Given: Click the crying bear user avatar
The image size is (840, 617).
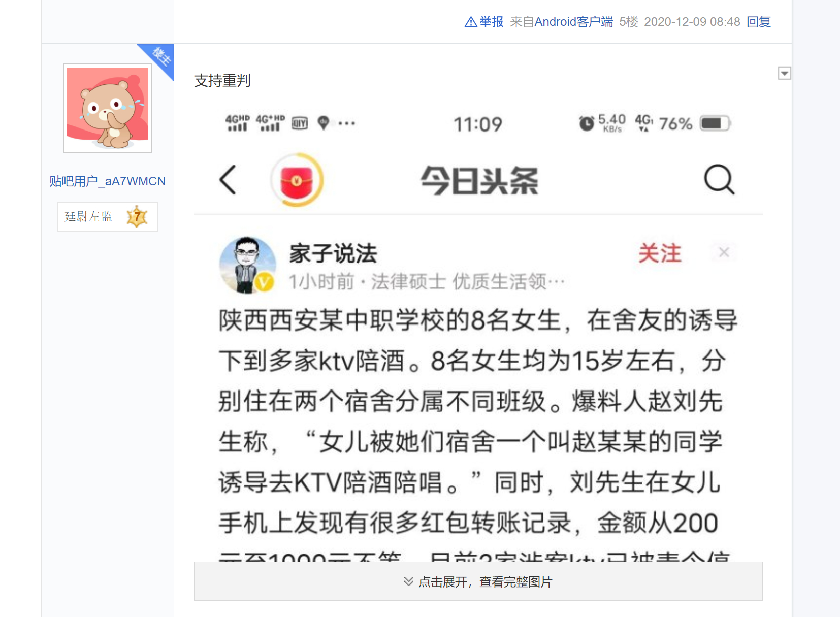Looking at the screenshot, I should coord(108,108).
